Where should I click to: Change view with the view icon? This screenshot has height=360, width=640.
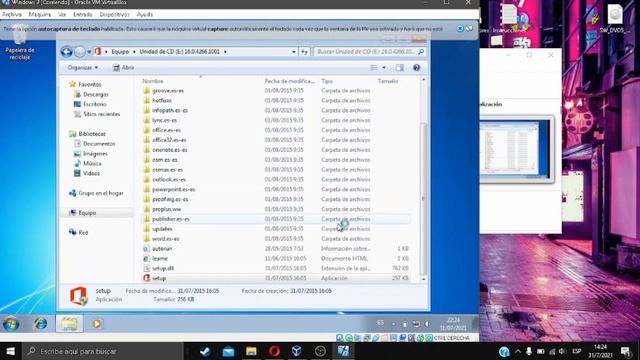374,68
